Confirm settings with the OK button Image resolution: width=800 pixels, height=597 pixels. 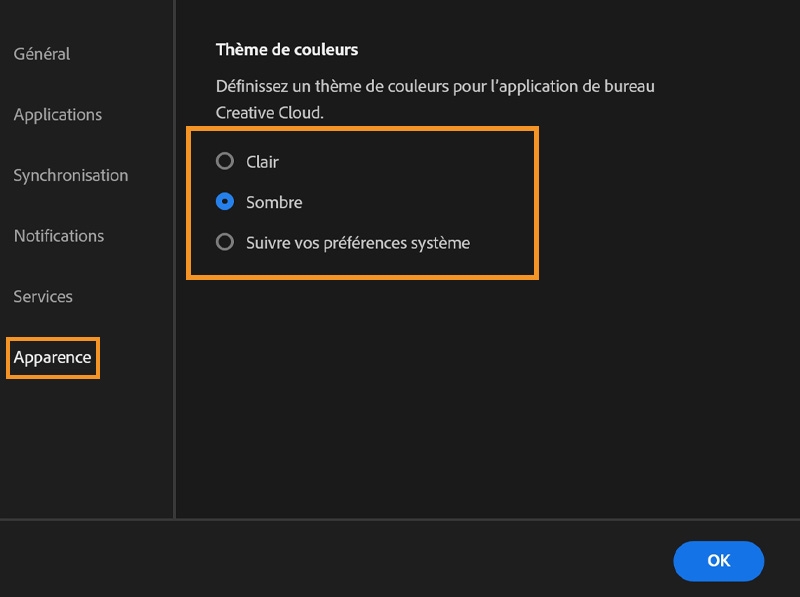click(719, 561)
